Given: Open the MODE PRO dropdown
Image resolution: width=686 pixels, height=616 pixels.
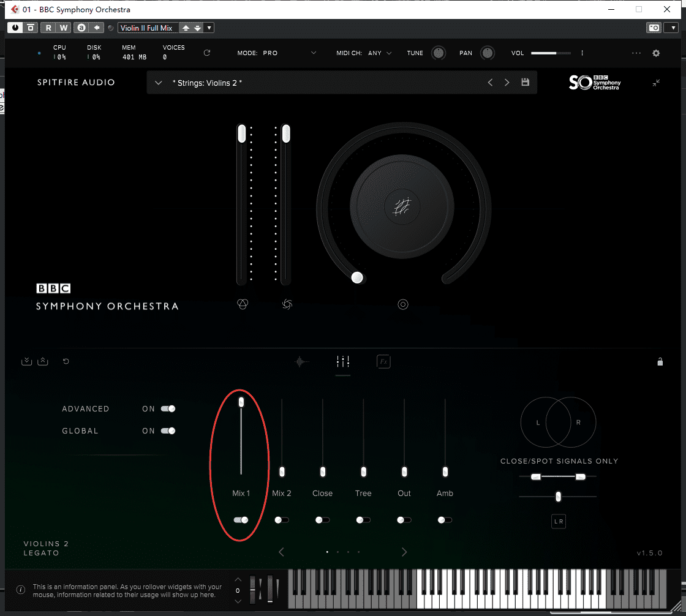Looking at the screenshot, I should (314, 53).
